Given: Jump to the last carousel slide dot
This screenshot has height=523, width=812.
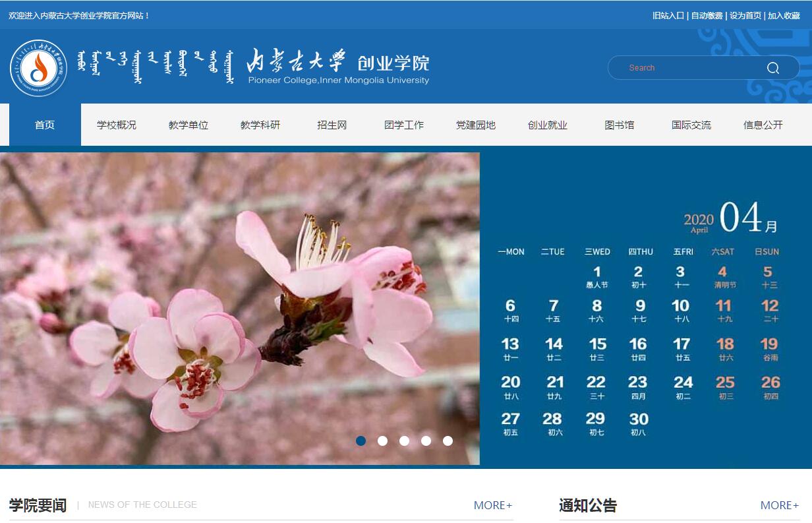Looking at the screenshot, I should click(x=448, y=441).
